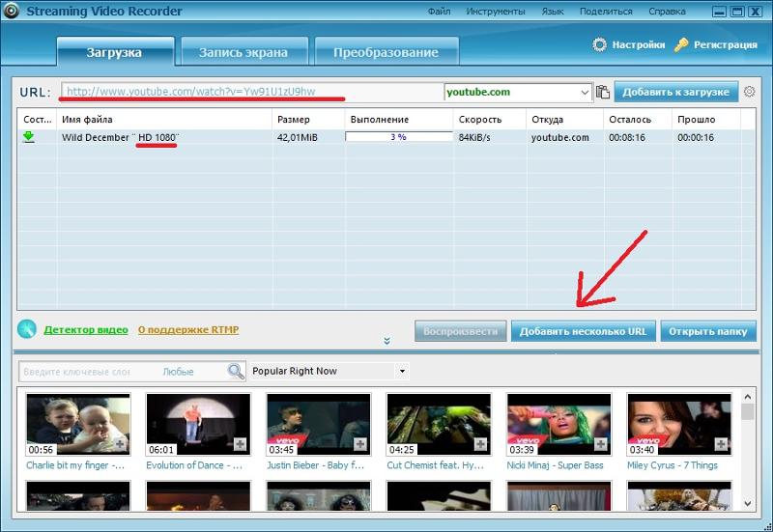Add Miley Cyrus video via plus icon
773x532 pixels.
pyautogui.click(x=721, y=444)
